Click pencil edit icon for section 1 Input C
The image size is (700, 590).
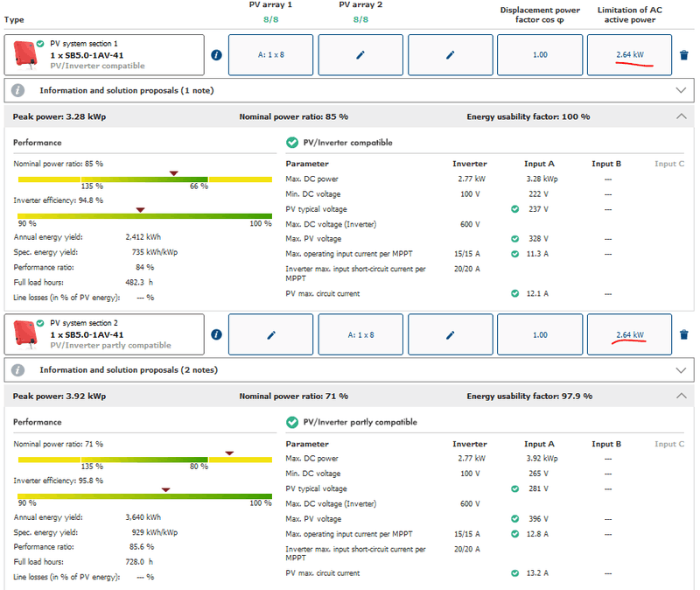tap(451, 54)
